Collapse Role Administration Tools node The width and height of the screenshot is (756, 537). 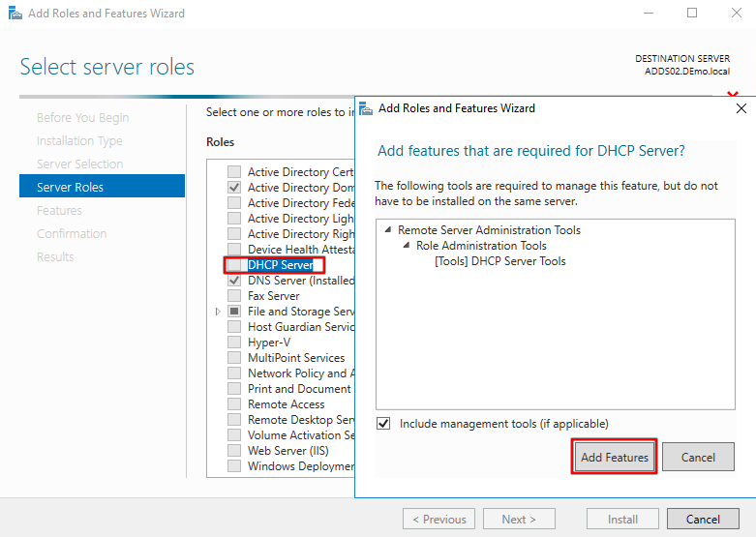click(407, 246)
